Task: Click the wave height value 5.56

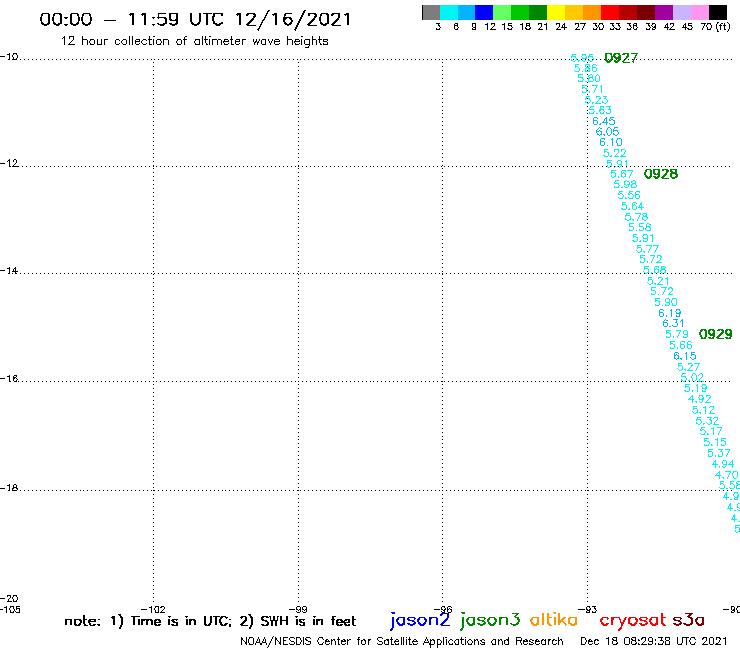Action: [x=629, y=195]
